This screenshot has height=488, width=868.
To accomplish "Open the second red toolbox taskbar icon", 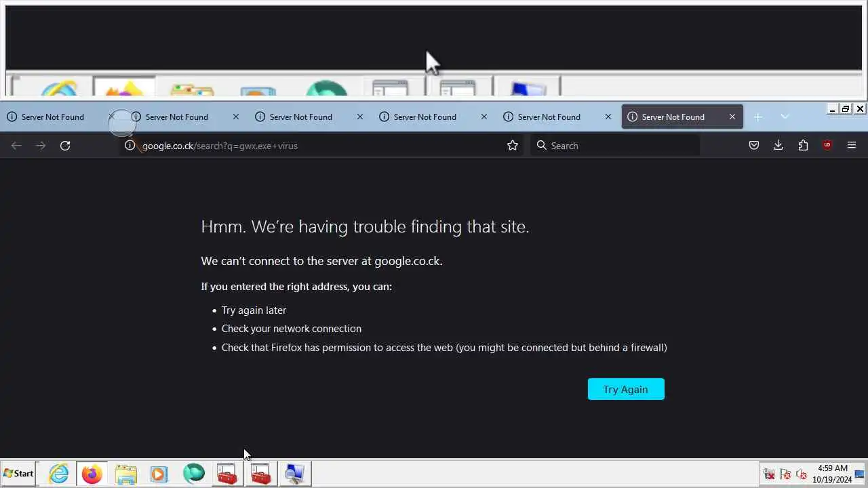I will pos(261,473).
